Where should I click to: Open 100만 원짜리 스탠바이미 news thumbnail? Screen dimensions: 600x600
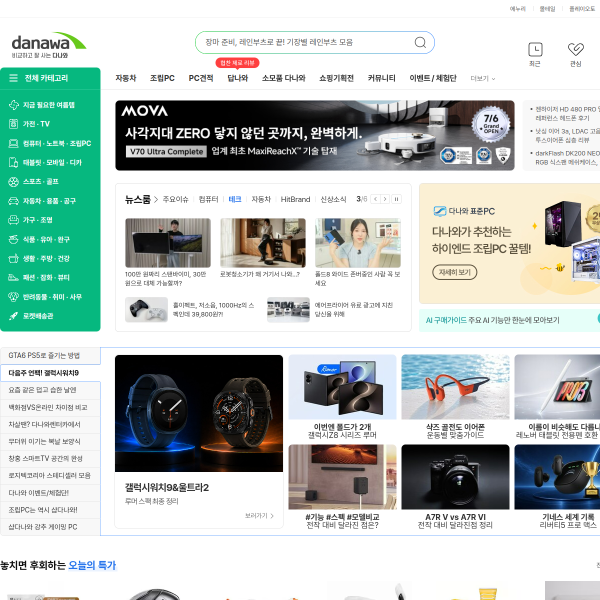[168, 243]
